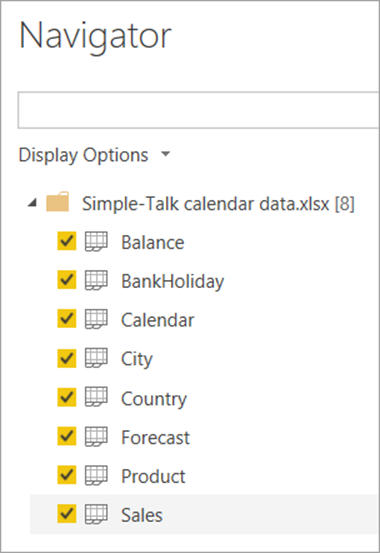Uncheck the Balance table checkbox
Image resolution: width=380 pixels, height=553 pixels.
pyautogui.click(x=67, y=241)
